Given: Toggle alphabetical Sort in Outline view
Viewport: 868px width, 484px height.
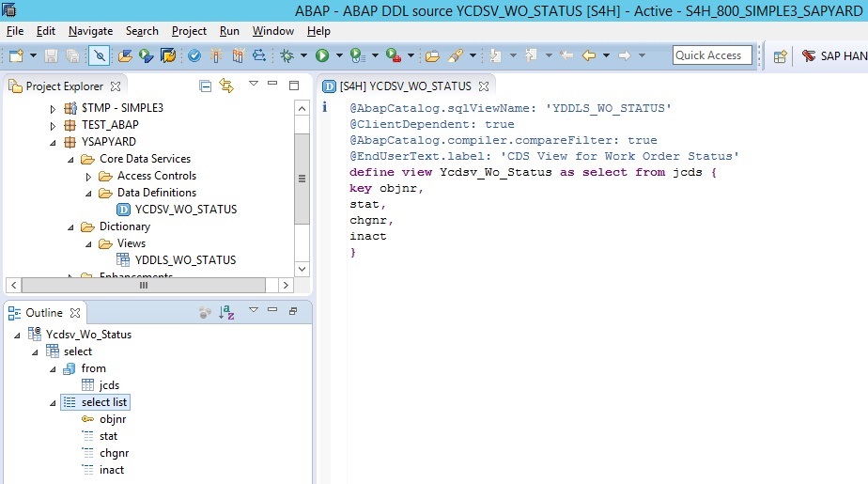Looking at the screenshot, I should click(226, 312).
